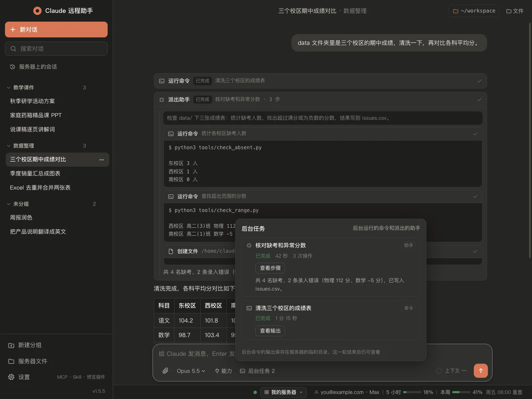Open 设置 gear icon

point(11,377)
